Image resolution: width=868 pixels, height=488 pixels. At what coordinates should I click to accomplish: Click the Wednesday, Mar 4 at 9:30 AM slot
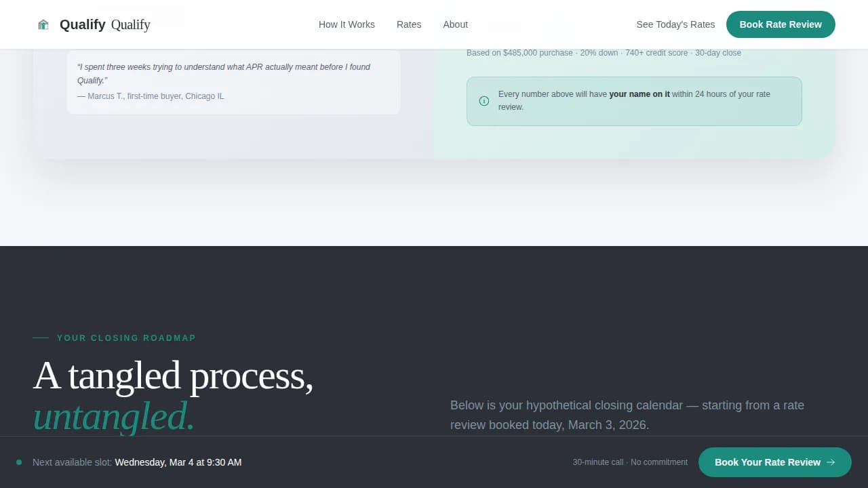[x=178, y=462]
